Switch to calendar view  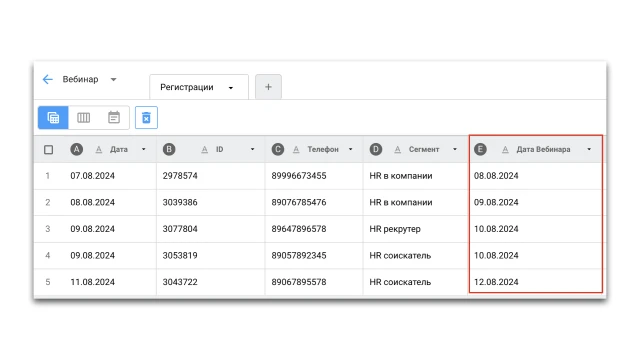tap(114, 118)
